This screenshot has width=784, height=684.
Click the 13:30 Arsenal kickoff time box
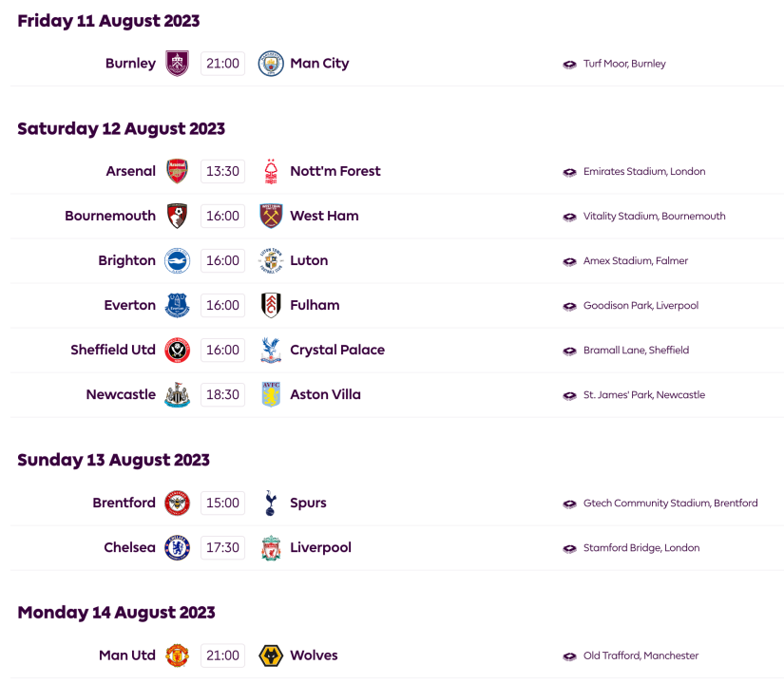(222, 171)
